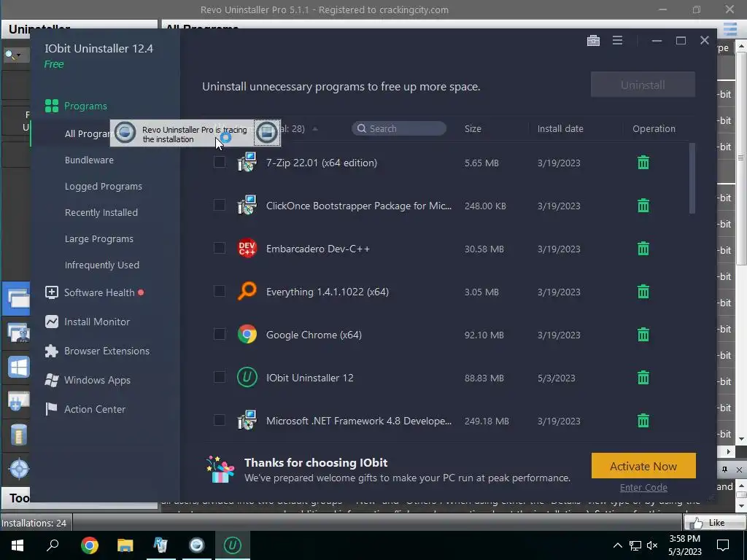Select Infrequently Used category
The width and height of the screenshot is (747, 560).
point(102,265)
